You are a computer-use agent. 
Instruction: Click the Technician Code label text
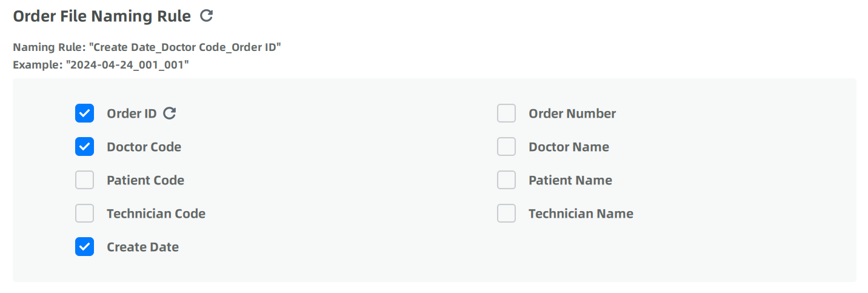tap(156, 214)
